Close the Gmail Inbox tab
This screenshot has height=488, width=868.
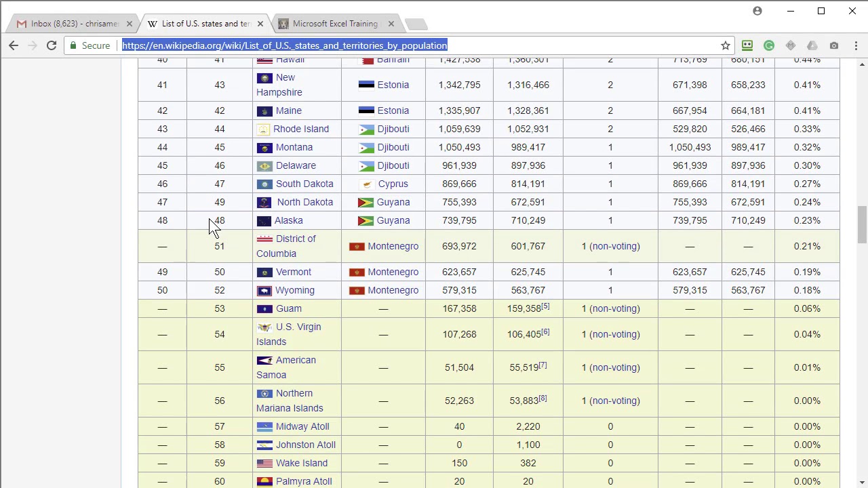coord(130,24)
